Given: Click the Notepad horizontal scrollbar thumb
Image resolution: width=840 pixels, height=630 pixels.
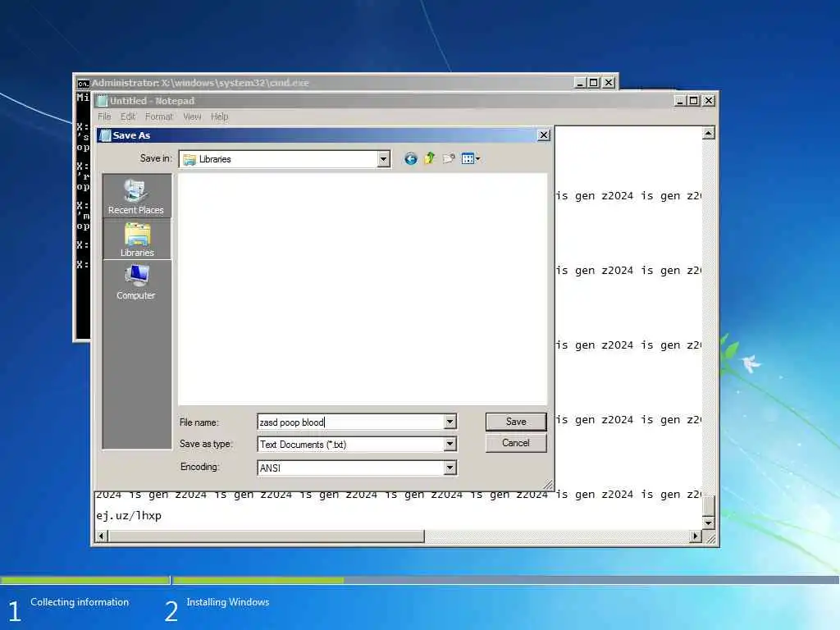Looking at the screenshot, I should pos(267,536).
